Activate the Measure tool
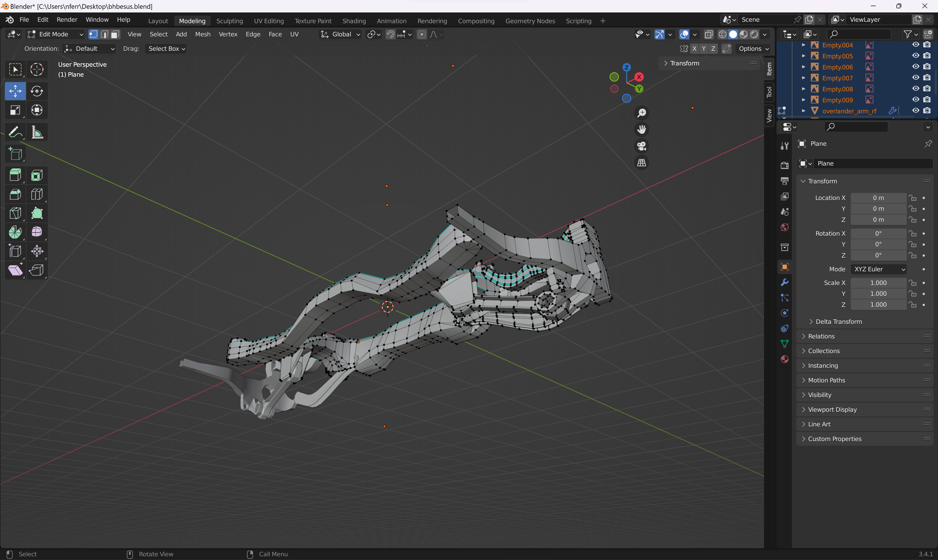Screen dimensions: 938x560 [x=37, y=132]
